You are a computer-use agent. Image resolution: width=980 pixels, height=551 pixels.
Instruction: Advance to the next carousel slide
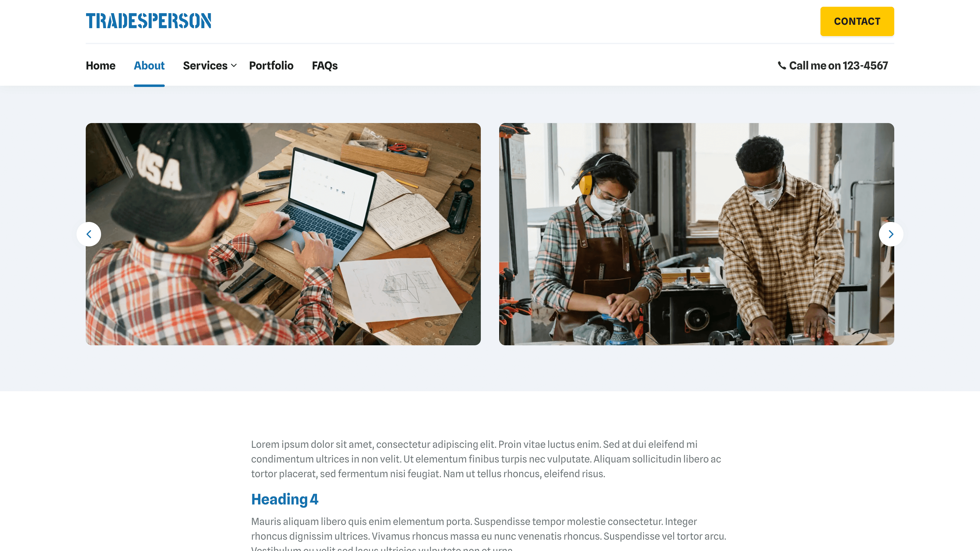coord(891,234)
